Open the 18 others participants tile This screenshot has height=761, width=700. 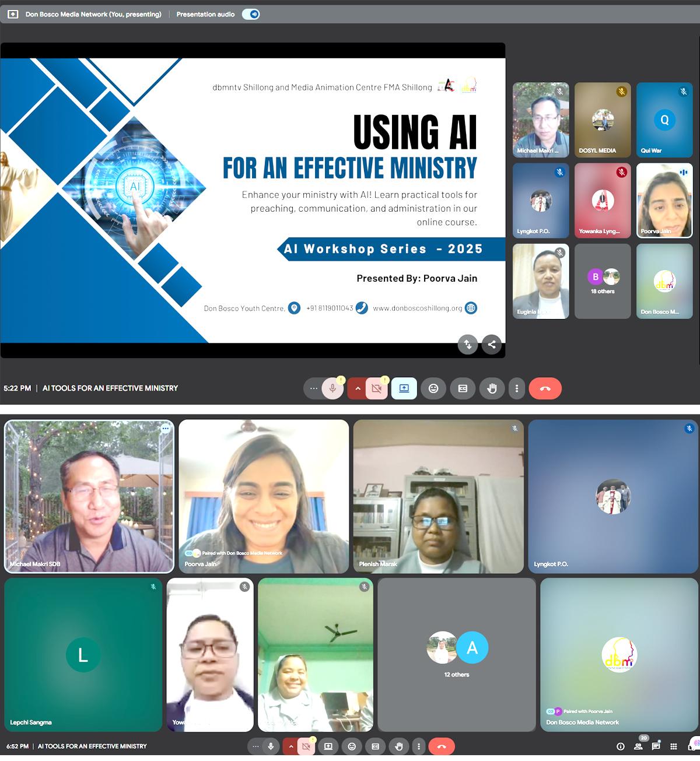click(603, 281)
